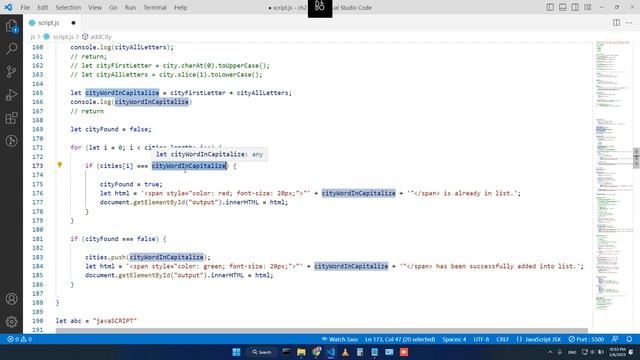This screenshot has height=360, width=640.
Task: Click the errors and warnings count in status bar
Action: [x=19, y=339]
